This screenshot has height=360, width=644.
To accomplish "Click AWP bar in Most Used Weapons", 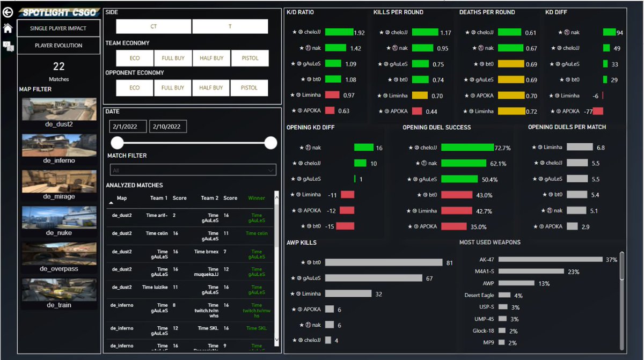I will coord(517,283).
